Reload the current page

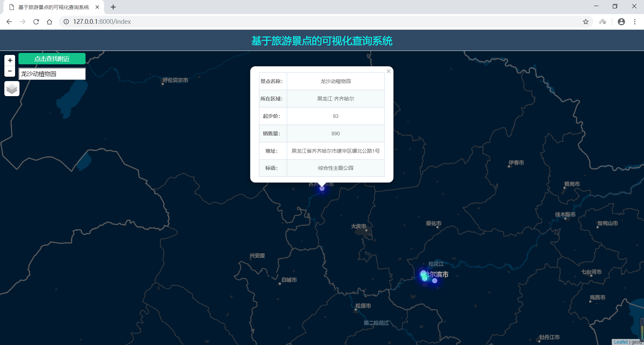click(36, 21)
